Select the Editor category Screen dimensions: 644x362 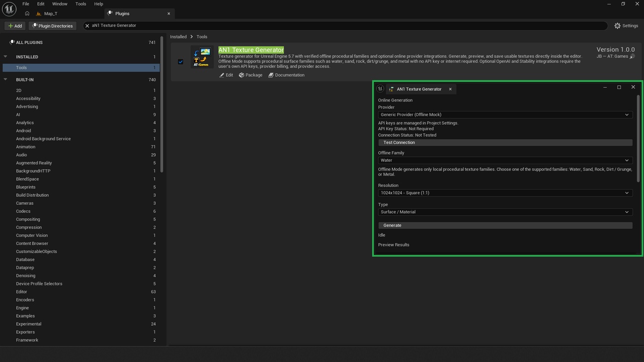pyautogui.click(x=80, y=292)
